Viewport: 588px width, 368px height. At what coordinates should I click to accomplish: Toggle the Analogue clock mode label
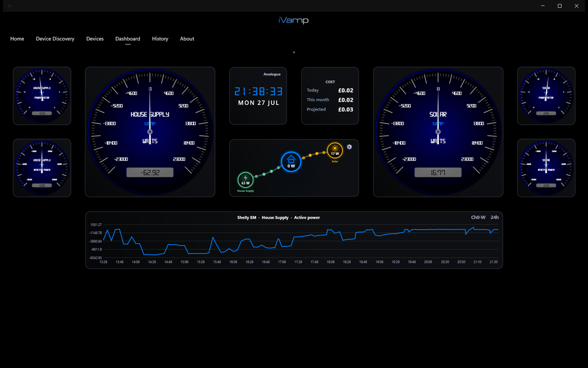pyautogui.click(x=272, y=74)
